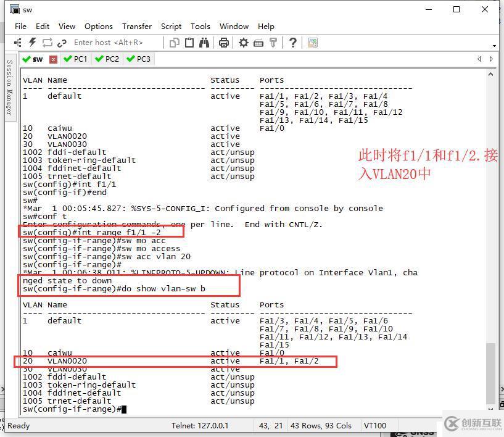The image size is (504, 437).
Task: Click the Quick Connect lightning icon
Action: click(x=33, y=43)
